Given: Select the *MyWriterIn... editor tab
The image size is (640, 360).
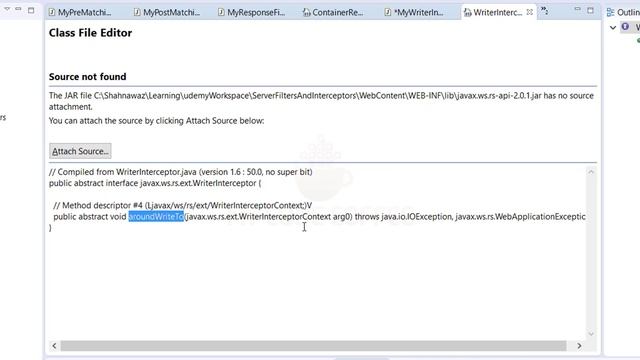Looking at the screenshot, I should tap(414, 12).
